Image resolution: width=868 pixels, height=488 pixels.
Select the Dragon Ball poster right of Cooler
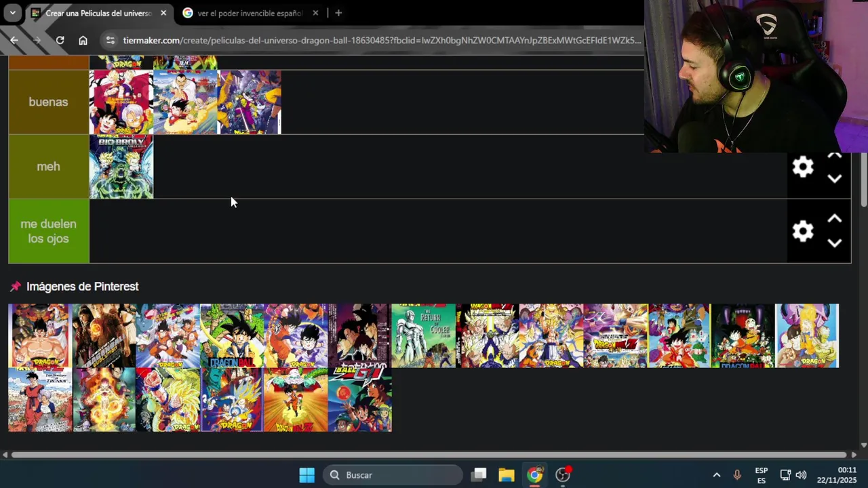coord(488,335)
